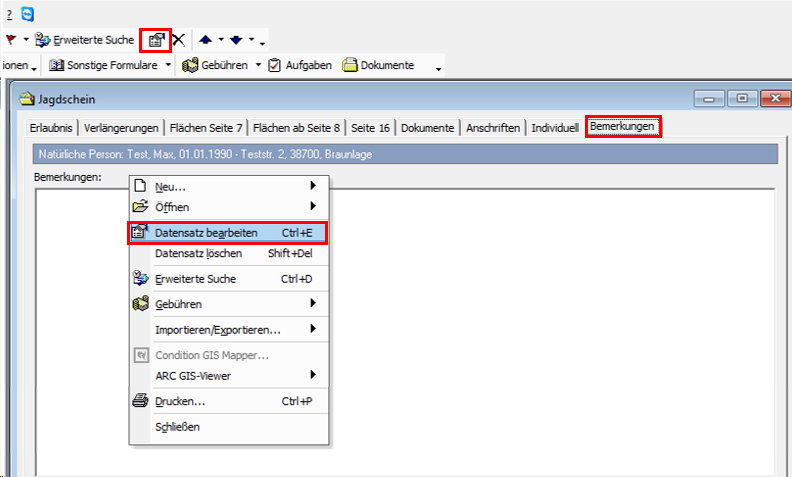Click the TeamViewer icon in top bar

tap(27, 14)
